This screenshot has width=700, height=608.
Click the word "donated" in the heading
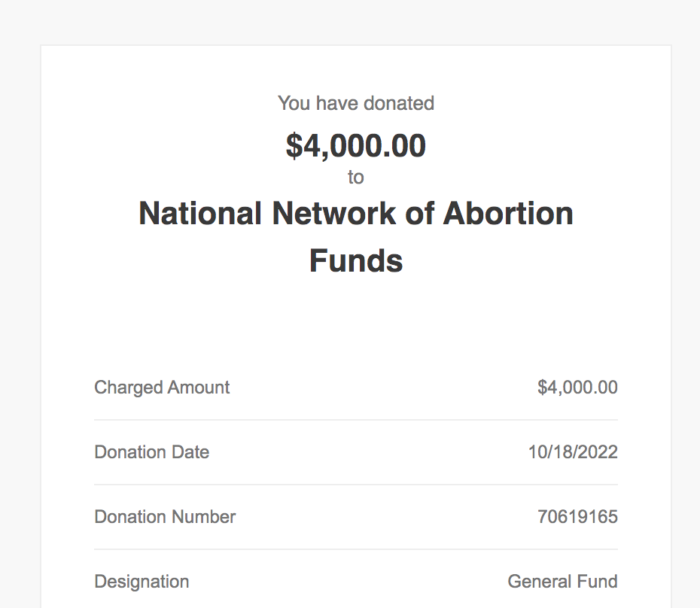(399, 104)
